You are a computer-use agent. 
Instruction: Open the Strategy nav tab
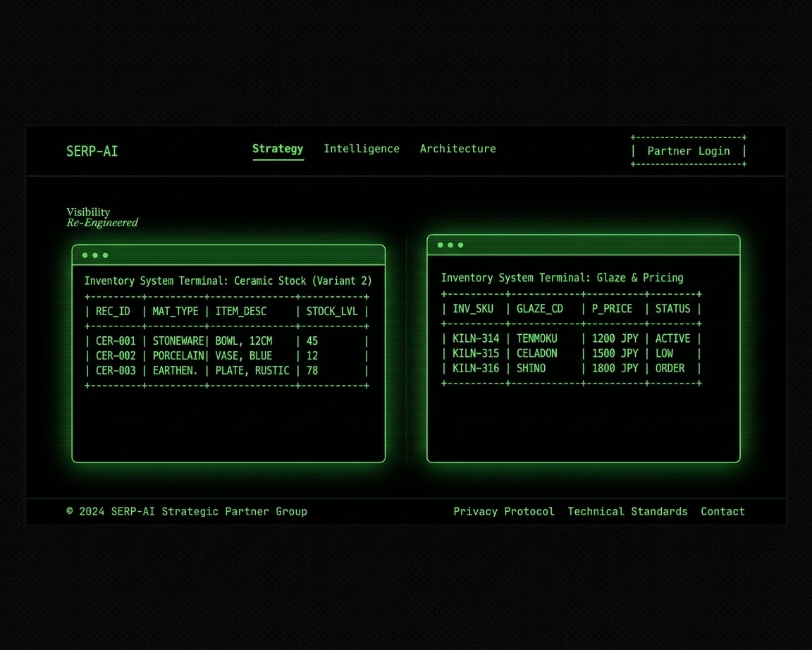click(x=278, y=149)
